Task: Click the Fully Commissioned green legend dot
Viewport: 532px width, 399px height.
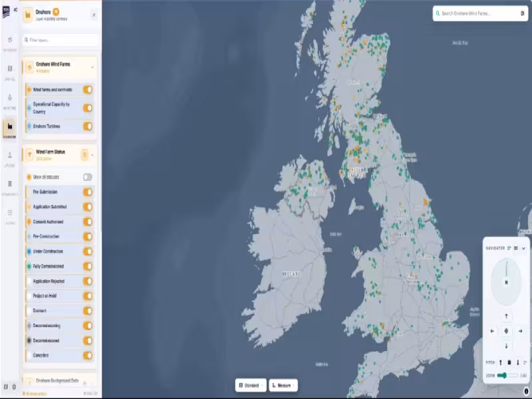Action: coord(29,267)
